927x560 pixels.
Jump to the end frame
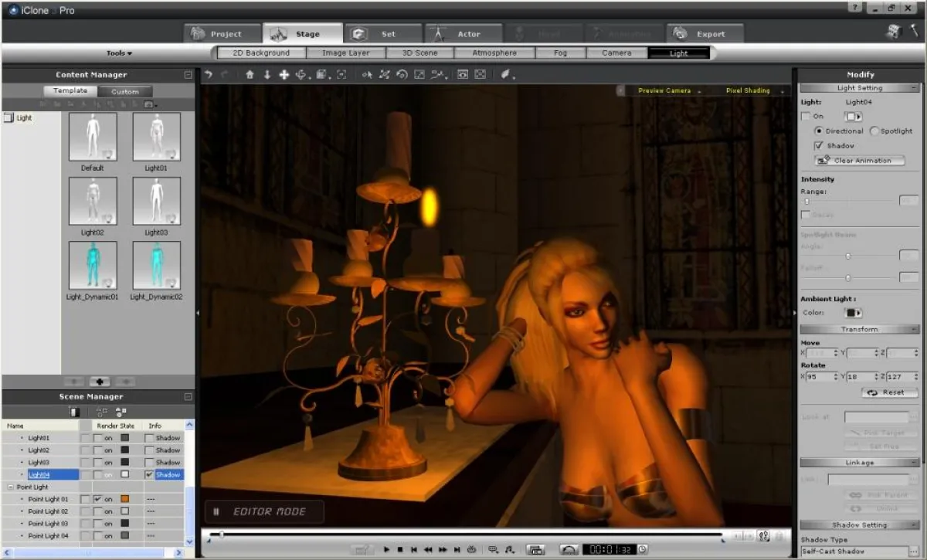(x=457, y=549)
